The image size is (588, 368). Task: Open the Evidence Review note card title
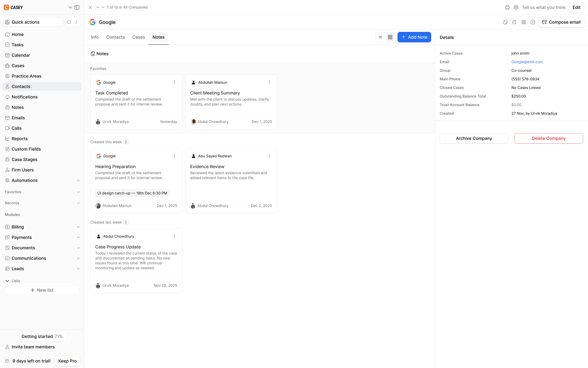tap(207, 167)
